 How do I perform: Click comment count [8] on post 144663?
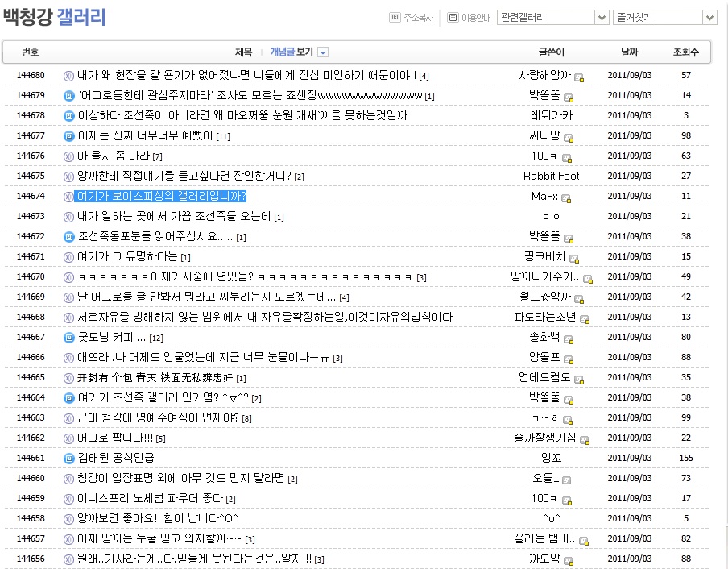tap(246, 418)
